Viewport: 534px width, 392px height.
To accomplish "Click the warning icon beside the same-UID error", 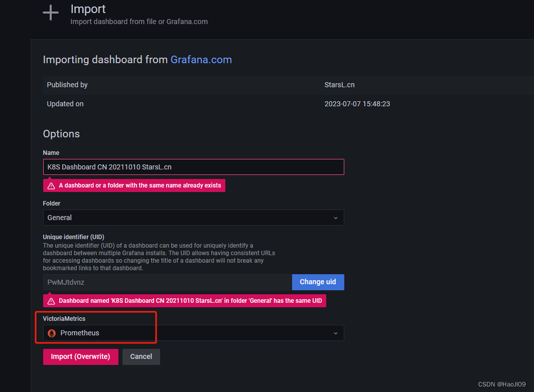I will pos(51,301).
